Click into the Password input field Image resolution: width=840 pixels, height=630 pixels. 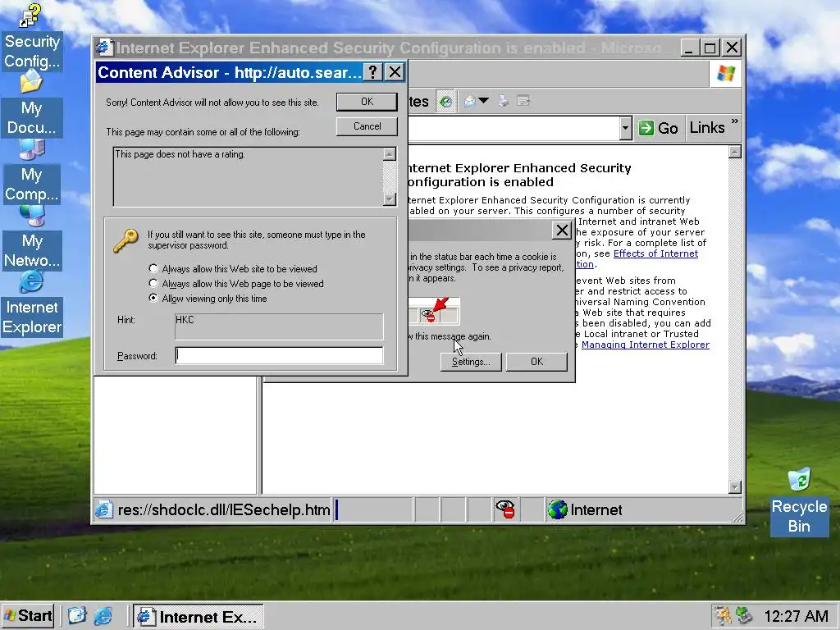coord(279,355)
